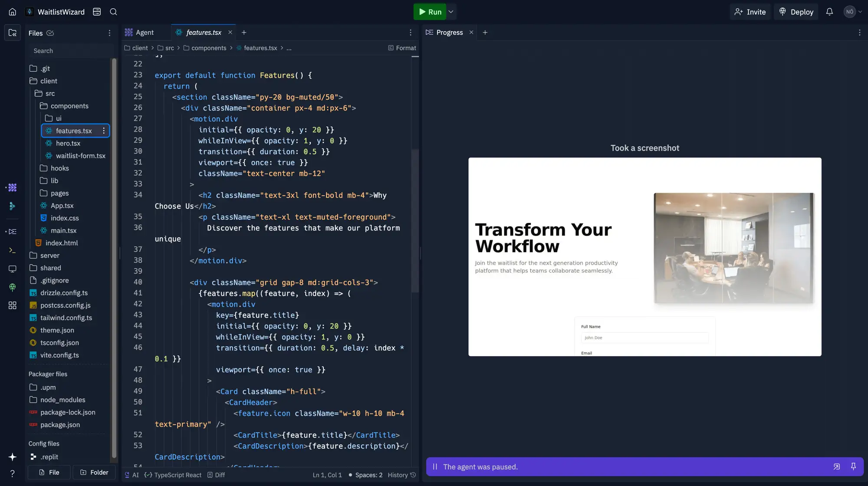Image resolution: width=868 pixels, height=486 pixels.
Task: Click inside the file Search field
Action: coord(69,50)
